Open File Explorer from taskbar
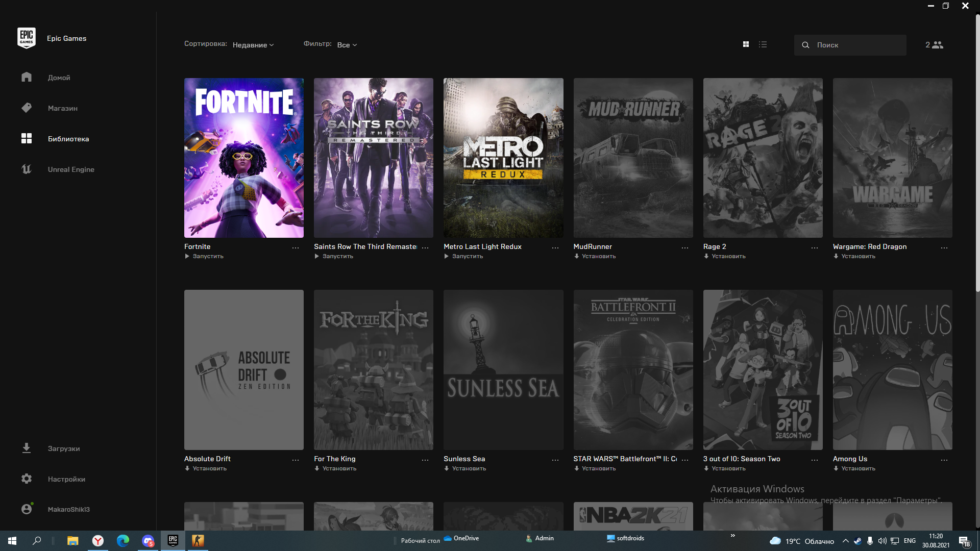The width and height of the screenshot is (980, 551). (73, 540)
